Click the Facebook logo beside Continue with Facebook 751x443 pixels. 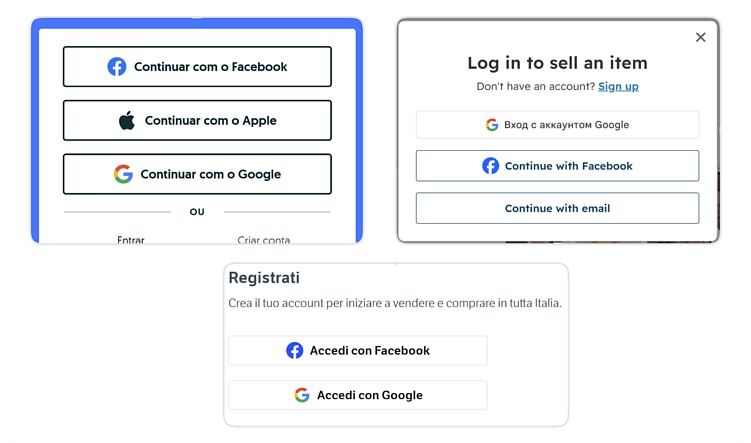491,166
